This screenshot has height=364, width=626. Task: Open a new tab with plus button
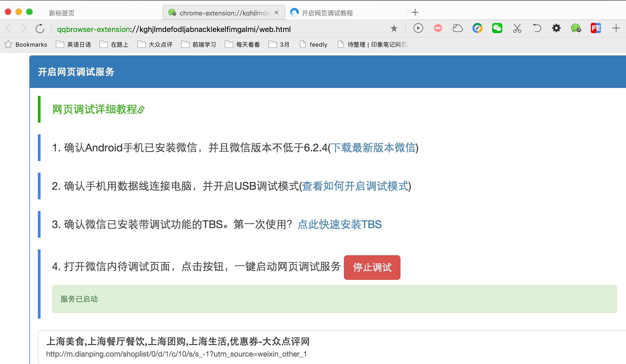(x=415, y=13)
